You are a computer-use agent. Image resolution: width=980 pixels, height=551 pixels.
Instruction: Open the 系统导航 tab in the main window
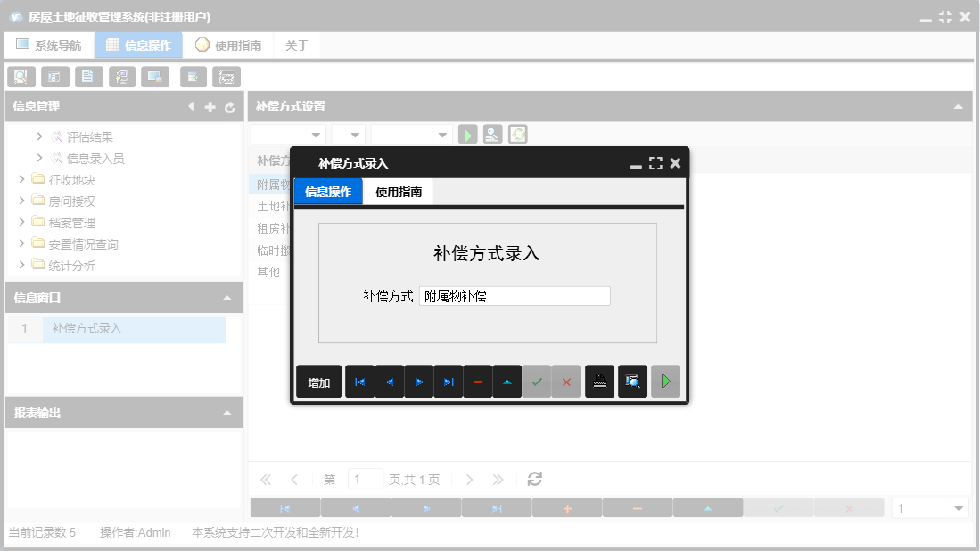(x=49, y=43)
